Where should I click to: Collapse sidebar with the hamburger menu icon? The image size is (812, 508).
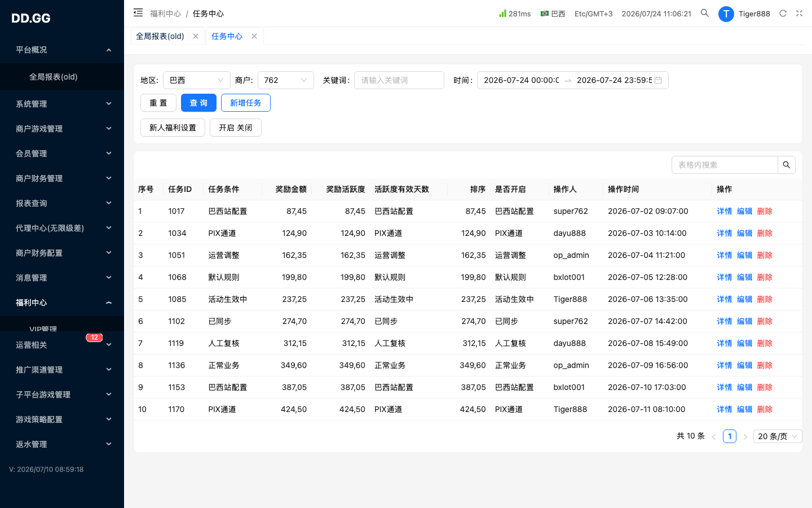click(x=138, y=12)
